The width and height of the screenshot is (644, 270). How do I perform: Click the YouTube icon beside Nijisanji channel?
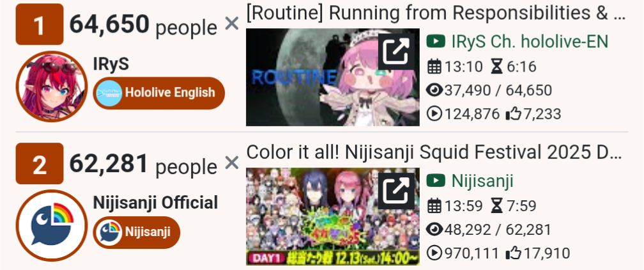(436, 180)
